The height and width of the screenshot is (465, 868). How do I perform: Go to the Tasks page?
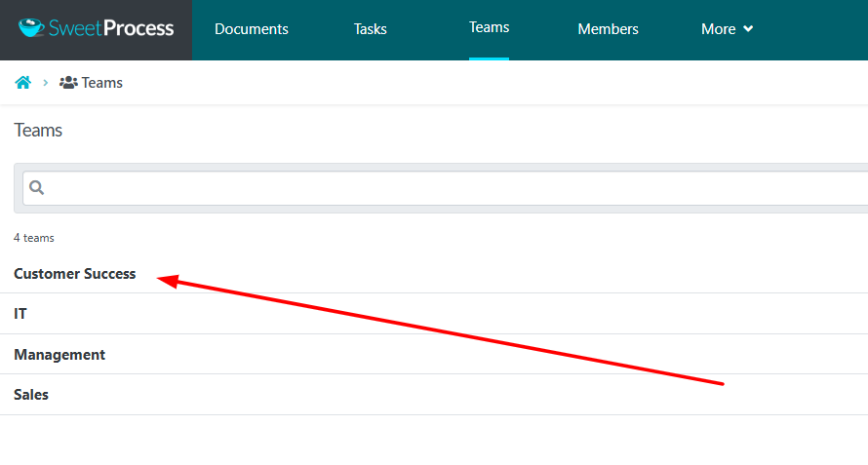[371, 29]
